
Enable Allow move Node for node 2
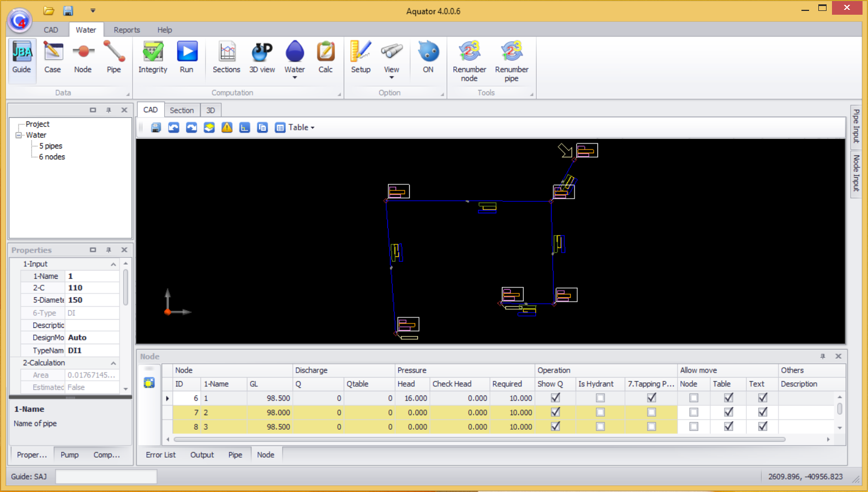click(x=694, y=412)
